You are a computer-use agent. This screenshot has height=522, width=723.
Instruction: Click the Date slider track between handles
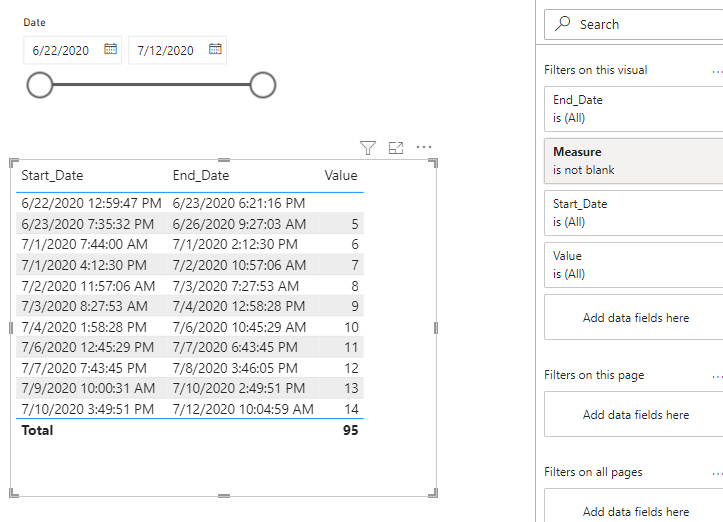[x=151, y=85]
